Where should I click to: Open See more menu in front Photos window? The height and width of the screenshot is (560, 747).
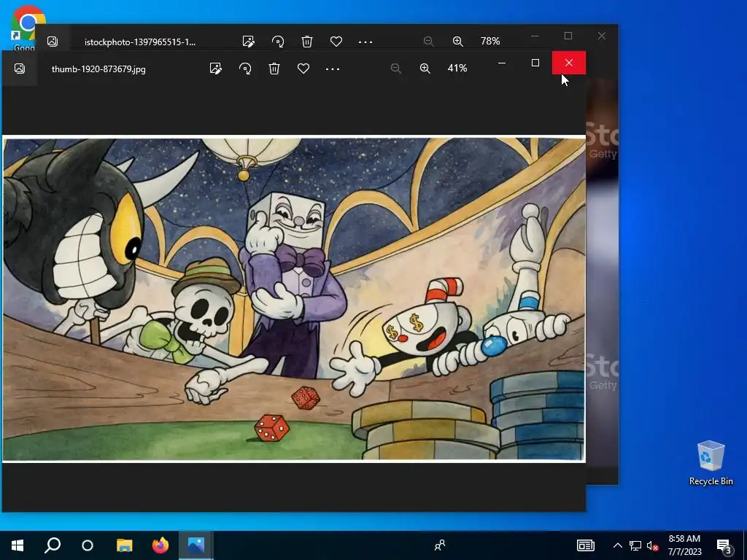pyautogui.click(x=333, y=69)
